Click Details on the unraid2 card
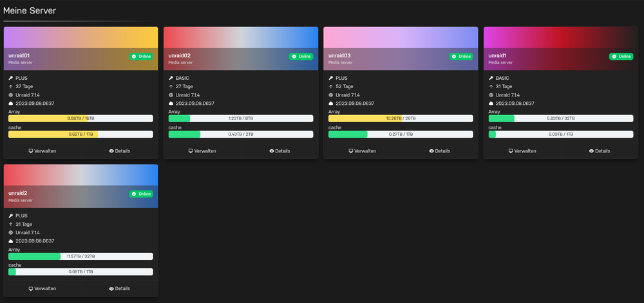Image resolution: width=644 pixels, height=303 pixels. (120, 289)
